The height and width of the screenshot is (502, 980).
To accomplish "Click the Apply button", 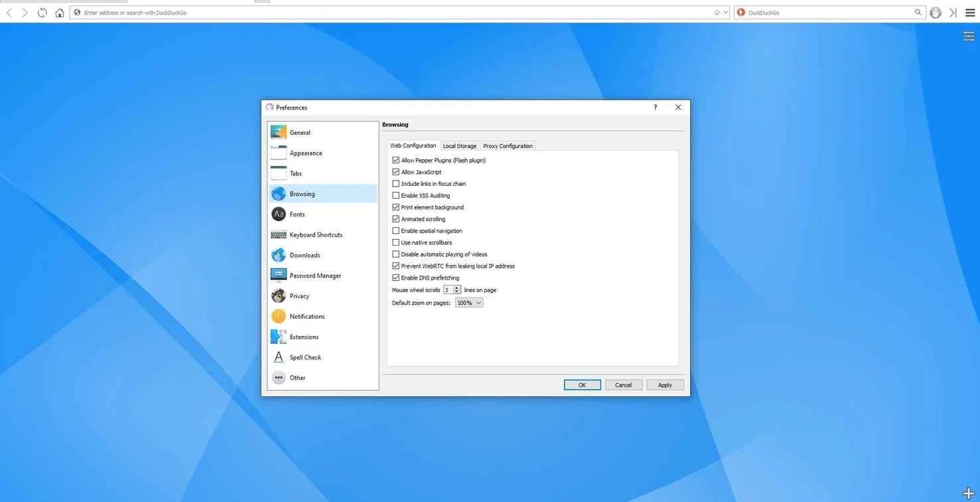I will pos(665,385).
